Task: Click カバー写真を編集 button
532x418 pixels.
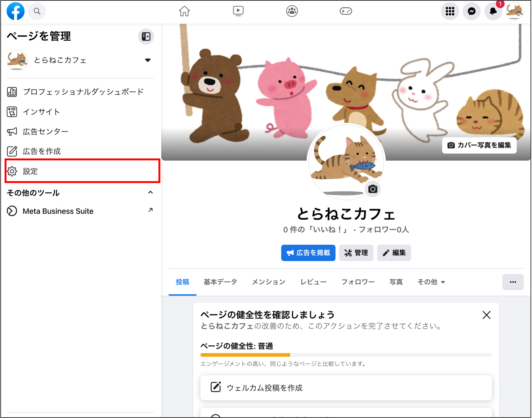Action: click(x=479, y=145)
